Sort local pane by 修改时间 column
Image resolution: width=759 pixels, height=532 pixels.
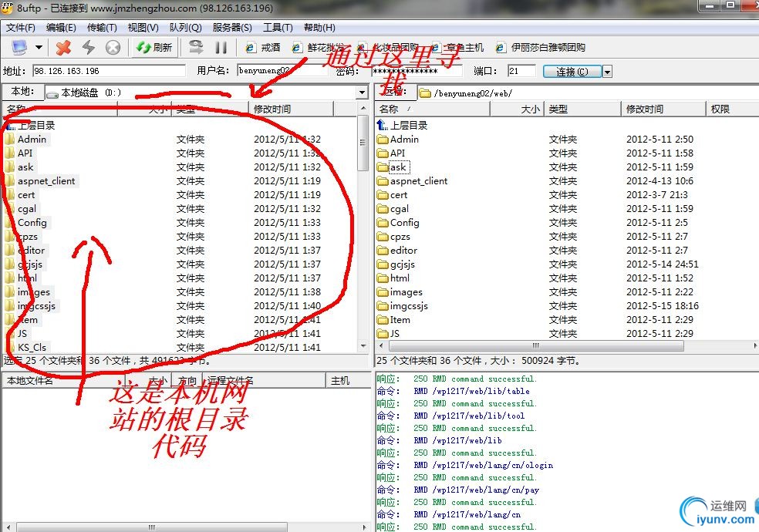coord(292,109)
